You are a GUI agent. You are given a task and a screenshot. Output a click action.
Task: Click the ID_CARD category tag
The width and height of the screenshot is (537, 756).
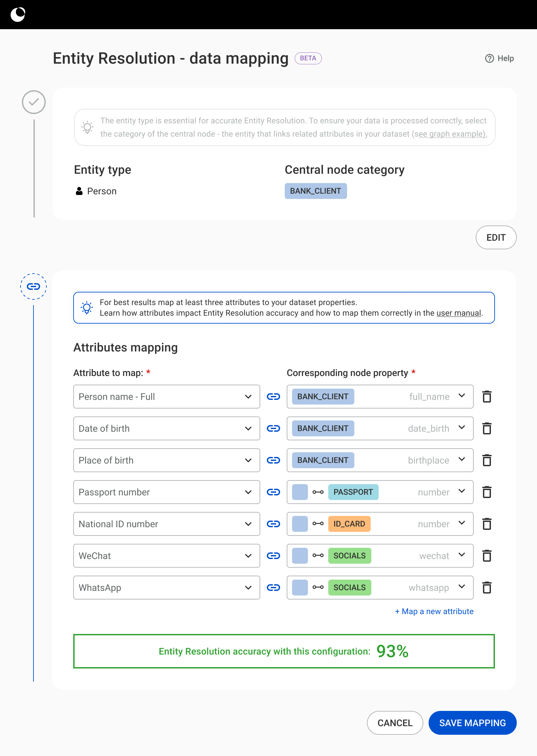coord(349,524)
